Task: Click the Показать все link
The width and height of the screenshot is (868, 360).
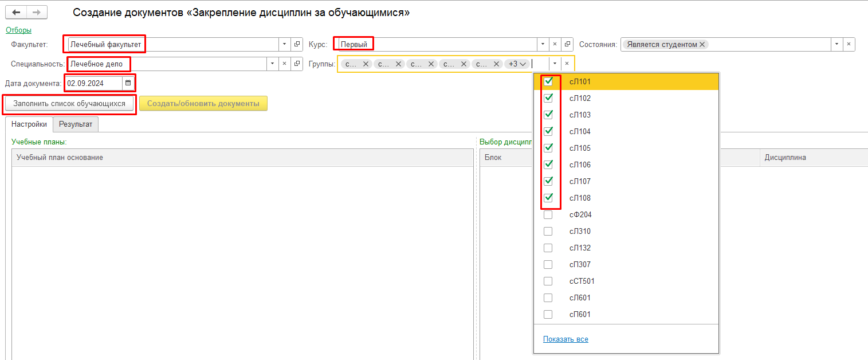Action: [565, 339]
